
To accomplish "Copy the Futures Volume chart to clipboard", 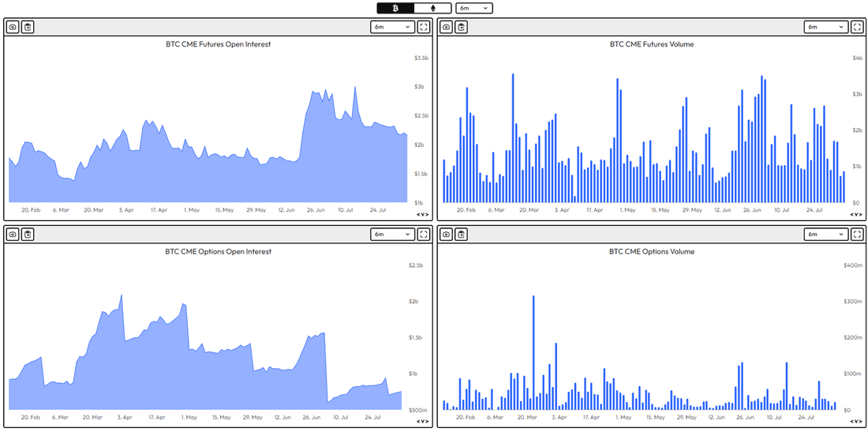I will click(x=461, y=27).
